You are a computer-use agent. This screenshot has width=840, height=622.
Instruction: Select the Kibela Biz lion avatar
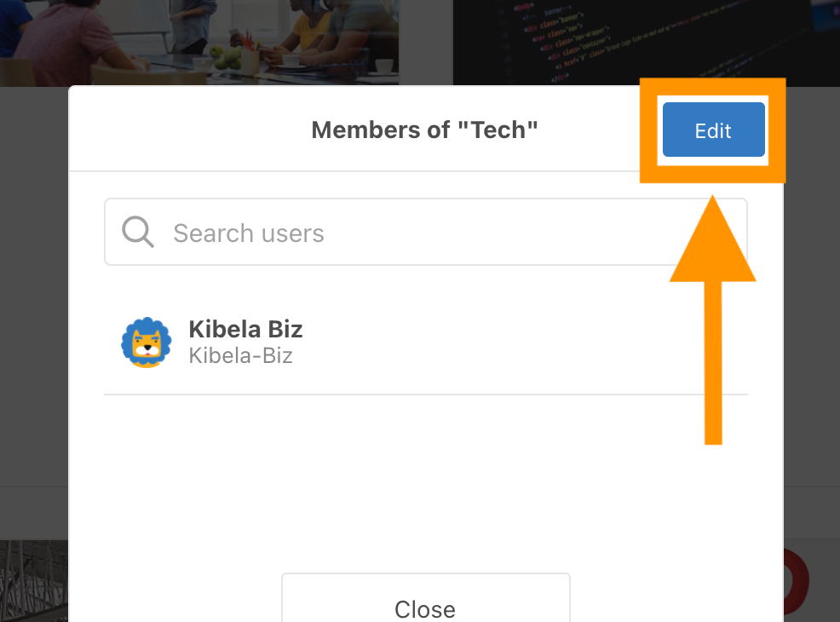coord(146,343)
